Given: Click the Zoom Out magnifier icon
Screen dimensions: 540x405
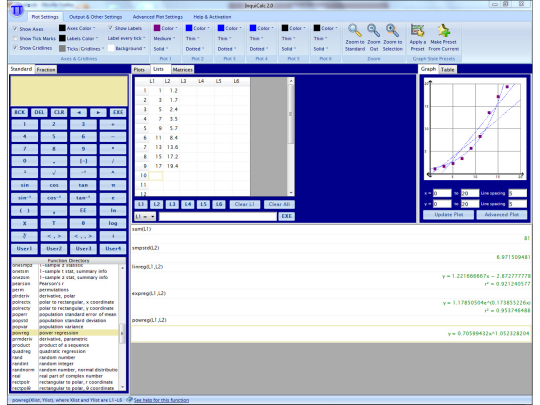Looking at the screenshot, I should (x=373, y=31).
